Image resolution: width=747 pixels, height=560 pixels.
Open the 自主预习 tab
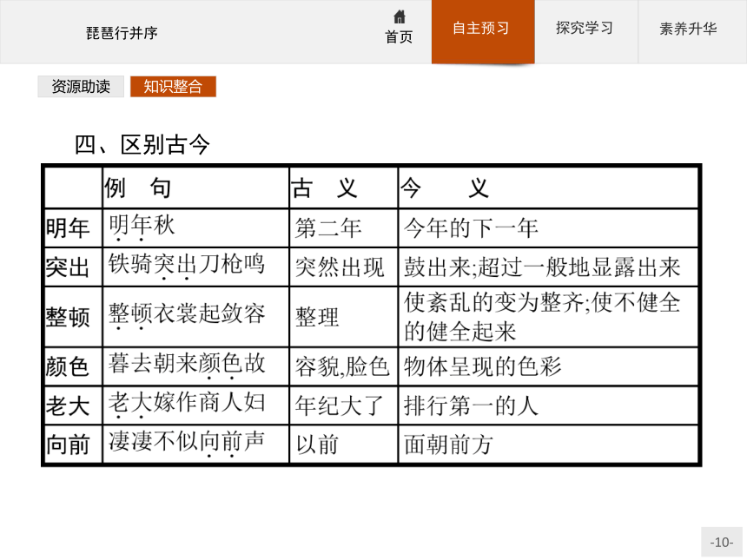coord(483,31)
